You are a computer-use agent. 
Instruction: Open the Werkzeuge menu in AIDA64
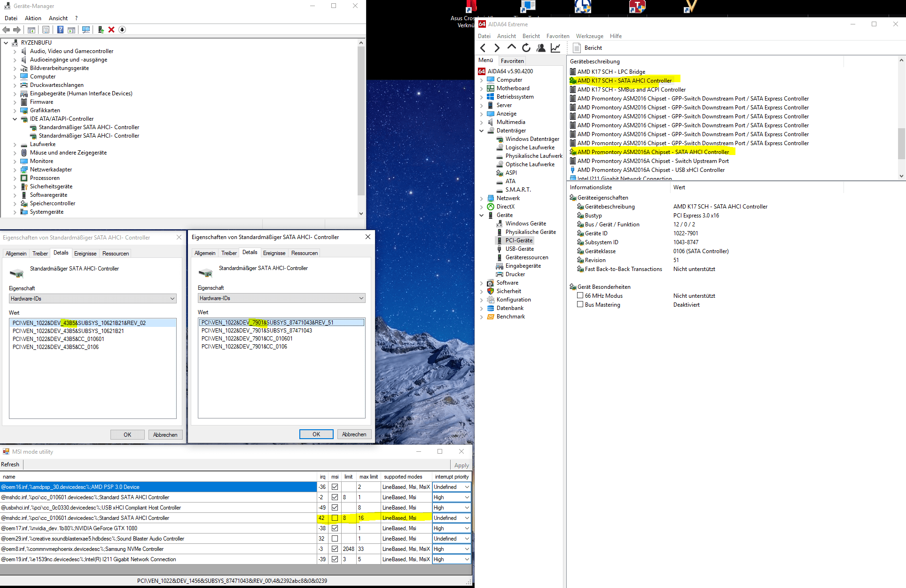click(589, 36)
